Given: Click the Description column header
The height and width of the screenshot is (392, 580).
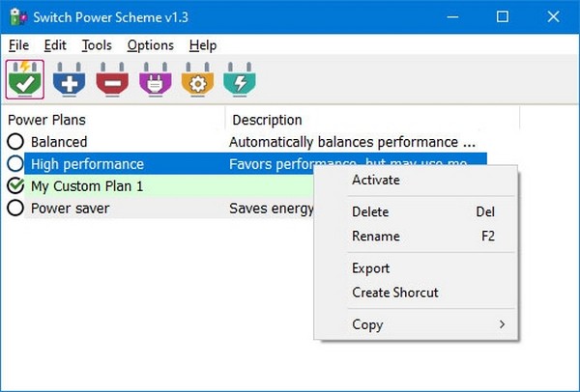Looking at the screenshot, I should pos(267,120).
